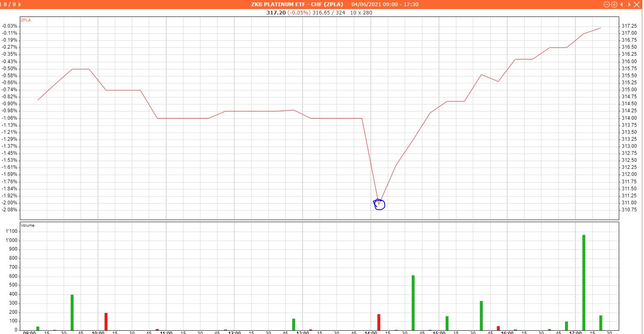Click time axis label 15:00
The image size is (644, 334).
pyautogui.click(x=439, y=332)
